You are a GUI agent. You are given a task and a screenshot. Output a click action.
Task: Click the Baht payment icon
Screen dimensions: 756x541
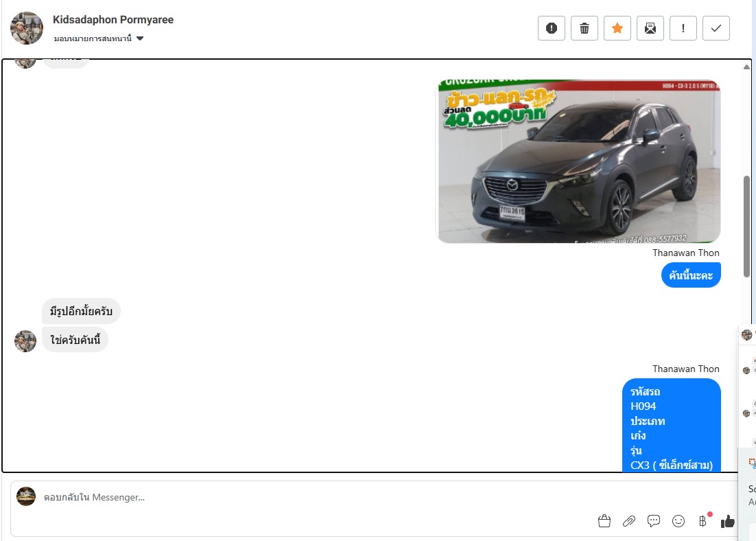tap(703, 521)
